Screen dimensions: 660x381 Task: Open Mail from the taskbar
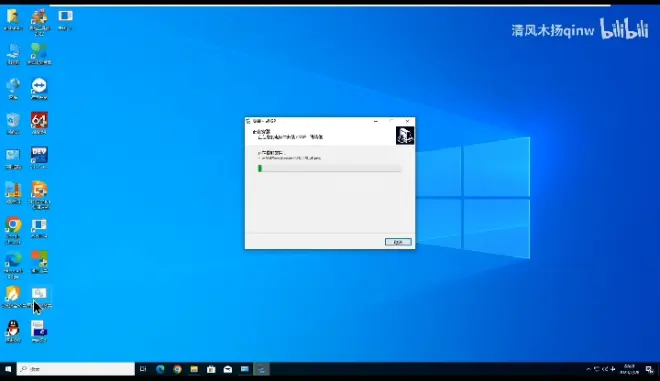point(228,369)
